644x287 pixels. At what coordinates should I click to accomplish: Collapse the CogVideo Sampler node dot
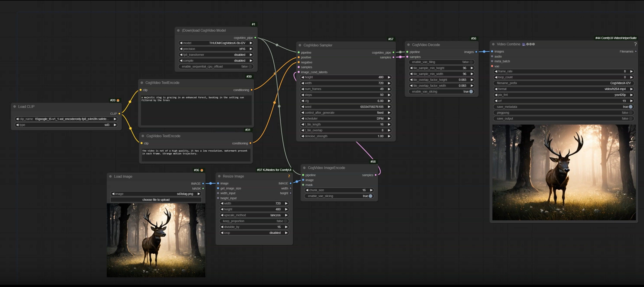pyautogui.click(x=300, y=45)
